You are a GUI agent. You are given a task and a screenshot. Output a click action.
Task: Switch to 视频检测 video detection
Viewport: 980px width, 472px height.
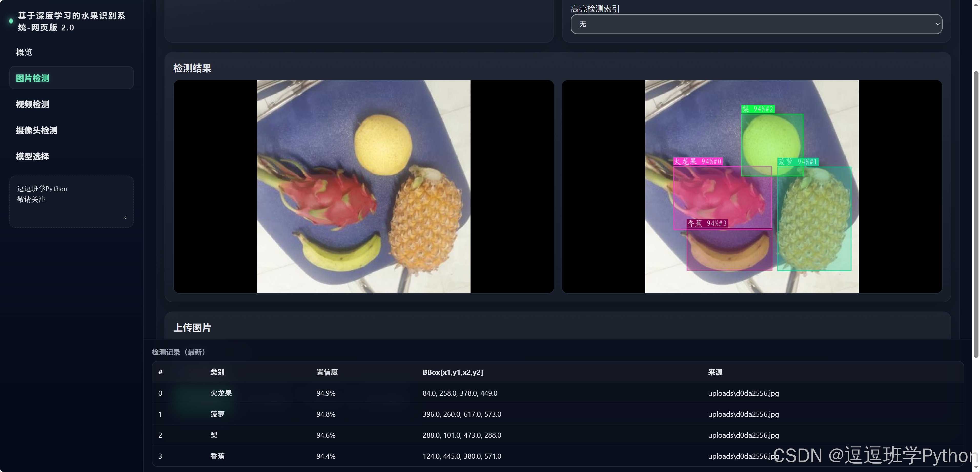33,104
